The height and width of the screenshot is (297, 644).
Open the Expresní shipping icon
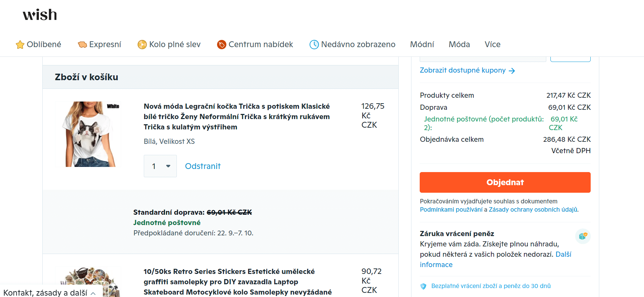pyautogui.click(x=82, y=45)
